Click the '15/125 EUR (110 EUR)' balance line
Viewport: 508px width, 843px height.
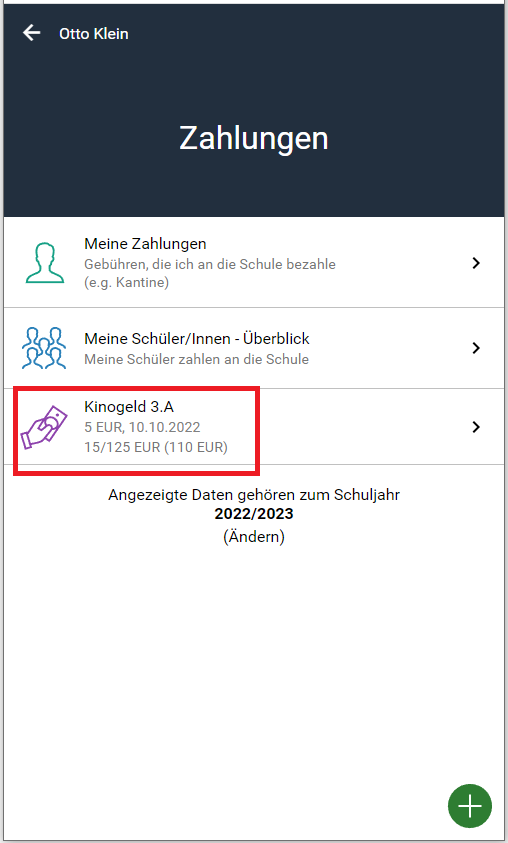point(156,447)
